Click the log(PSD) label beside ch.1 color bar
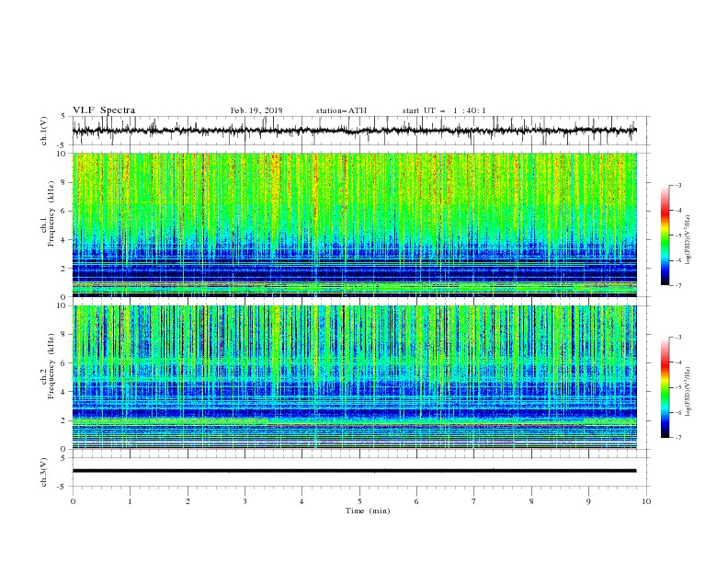This screenshot has height=563, width=728. [x=688, y=240]
